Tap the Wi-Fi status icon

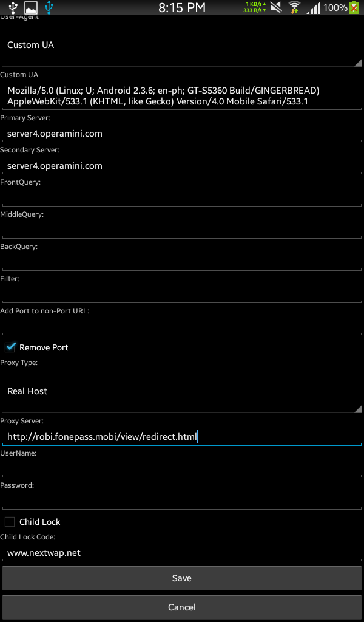click(x=294, y=7)
